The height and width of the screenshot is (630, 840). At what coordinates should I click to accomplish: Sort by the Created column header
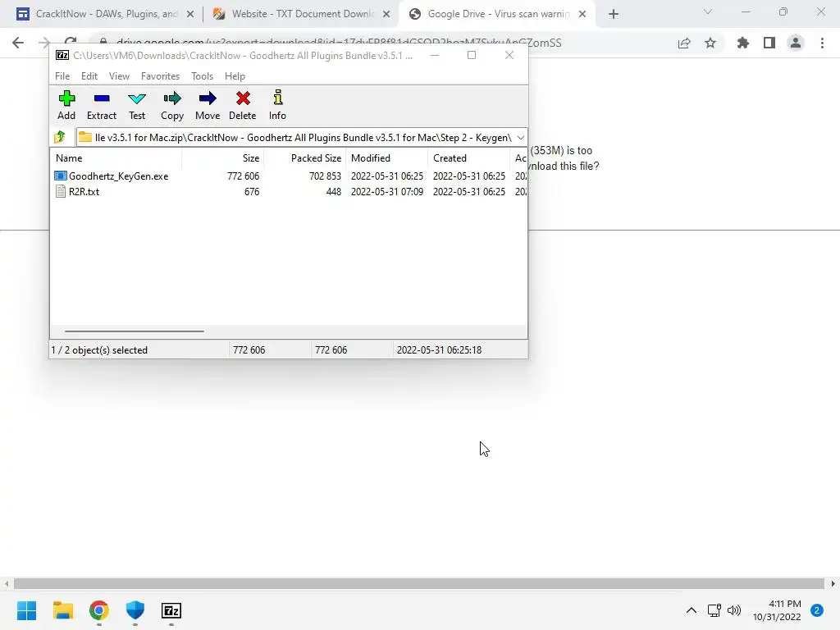point(468,158)
